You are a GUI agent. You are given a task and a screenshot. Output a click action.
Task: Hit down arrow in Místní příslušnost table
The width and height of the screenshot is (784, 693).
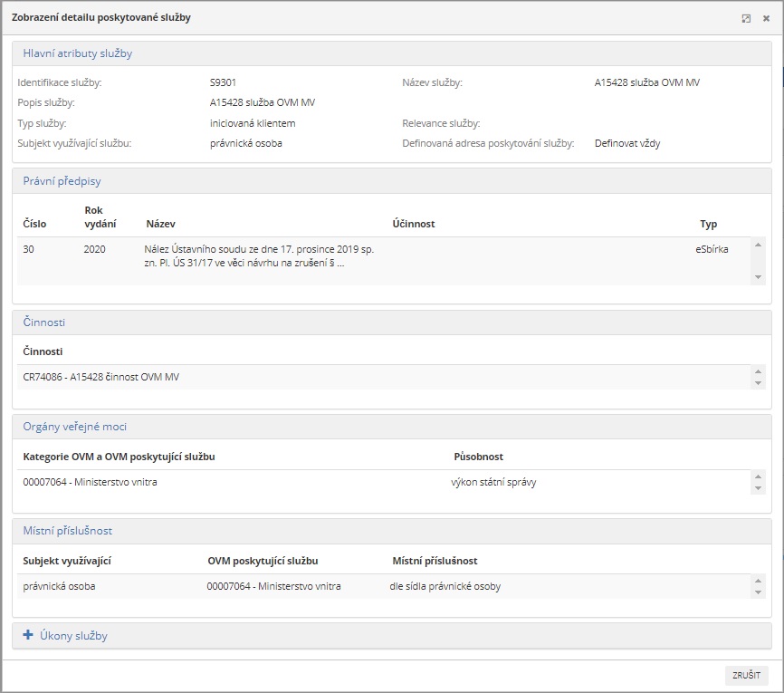point(758,592)
